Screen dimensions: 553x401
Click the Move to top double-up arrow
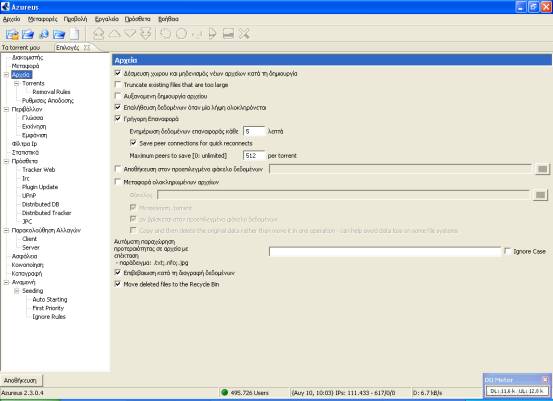98,34
